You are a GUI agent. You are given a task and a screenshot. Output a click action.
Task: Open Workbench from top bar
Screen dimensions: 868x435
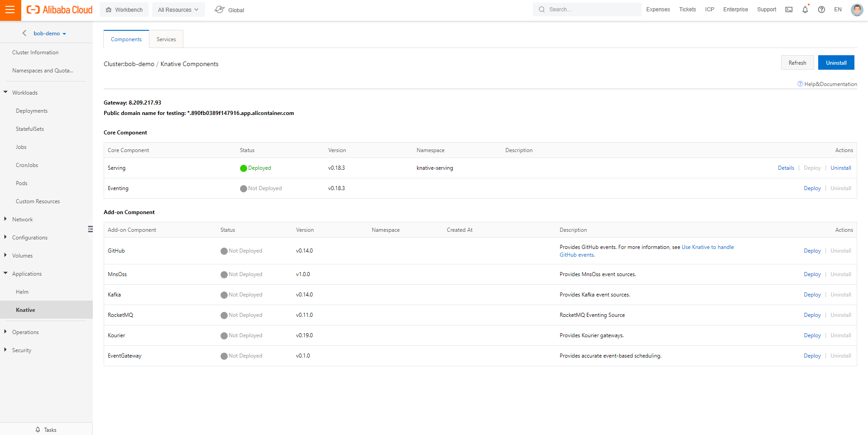coord(124,10)
